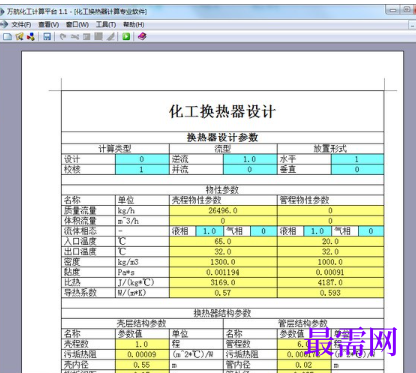Click shell-side 质量流量 cell 26496.0
Viewport: 416px width, 373px height.
223,210
